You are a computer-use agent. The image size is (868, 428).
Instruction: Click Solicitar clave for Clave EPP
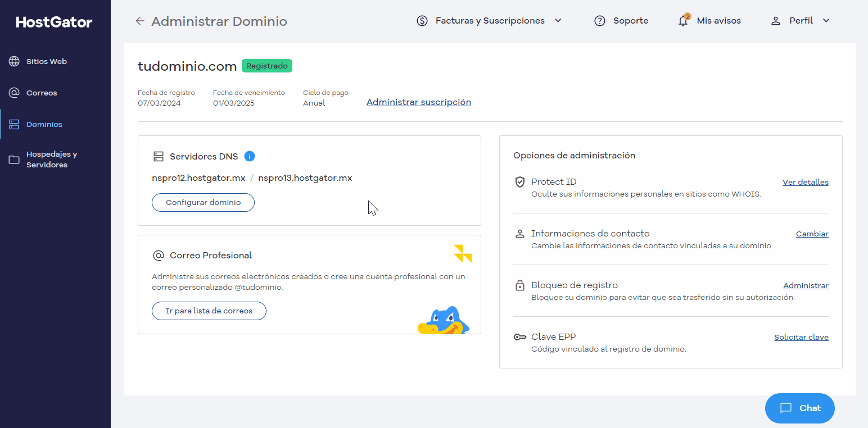pos(801,337)
